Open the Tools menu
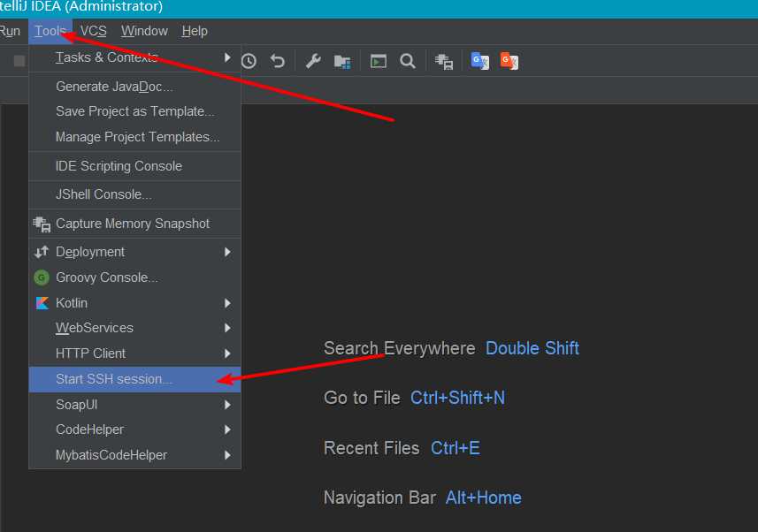The height and width of the screenshot is (532, 758). pyautogui.click(x=50, y=32)
